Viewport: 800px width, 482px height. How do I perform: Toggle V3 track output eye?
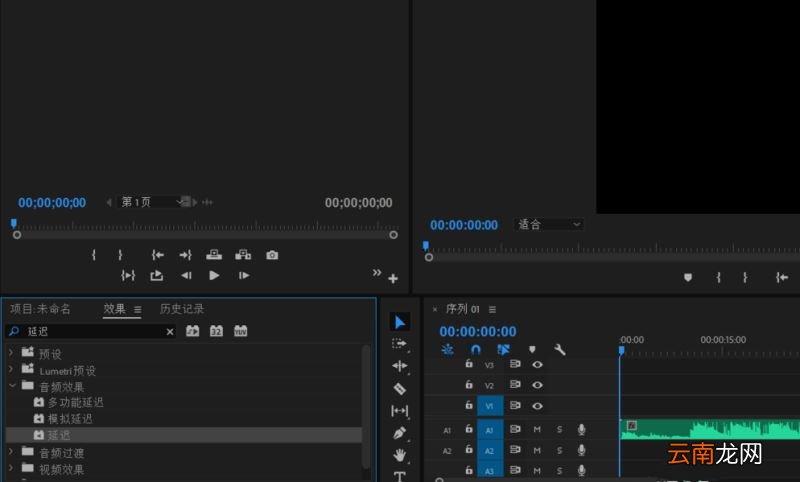pyautogui.click(x=537, y=364)
